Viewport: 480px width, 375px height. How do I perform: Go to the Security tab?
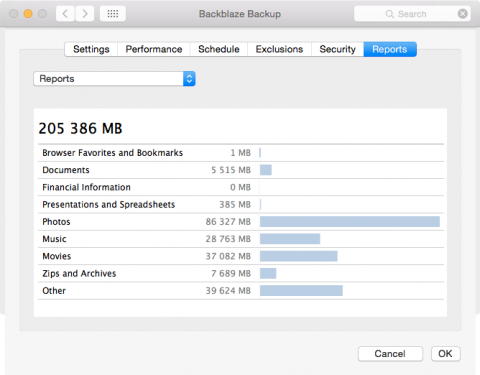pyautogui.click(x=337, y=49)
